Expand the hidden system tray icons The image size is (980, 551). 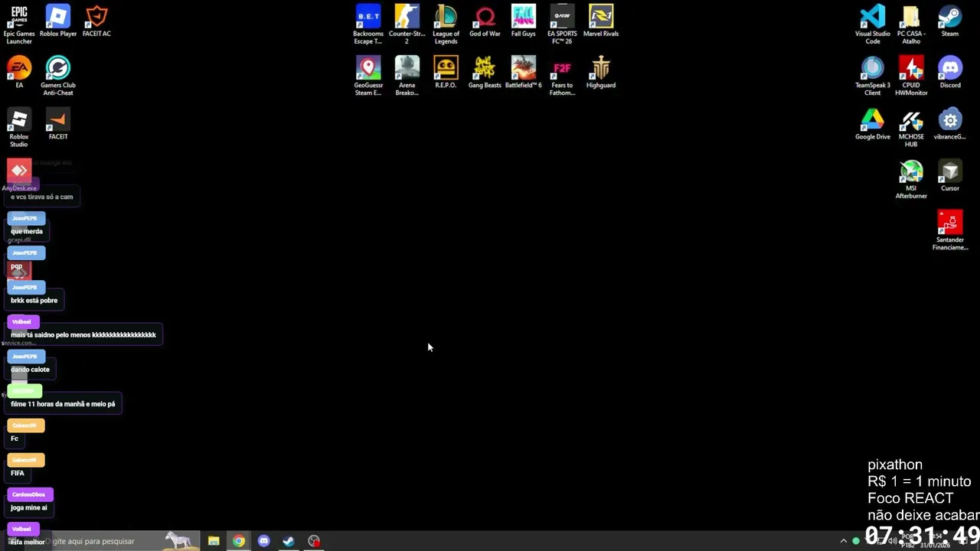(844, 541)
